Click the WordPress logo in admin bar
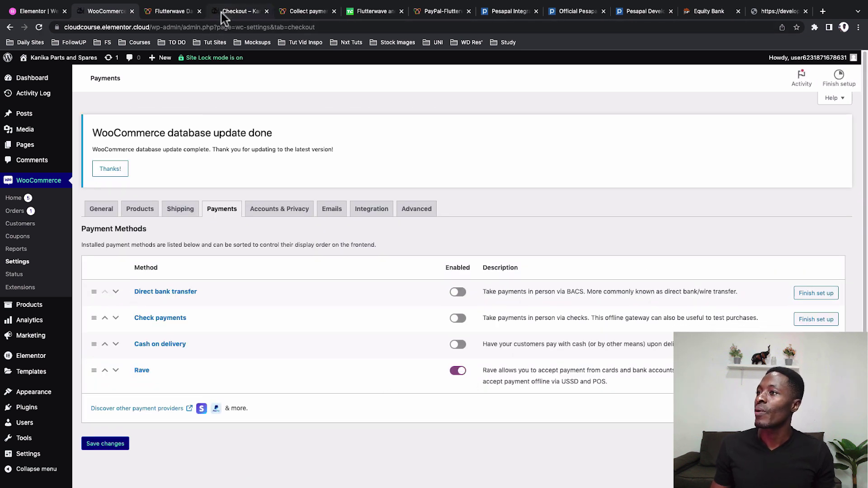This screenshot has height=488, width=868. (8, 57)
